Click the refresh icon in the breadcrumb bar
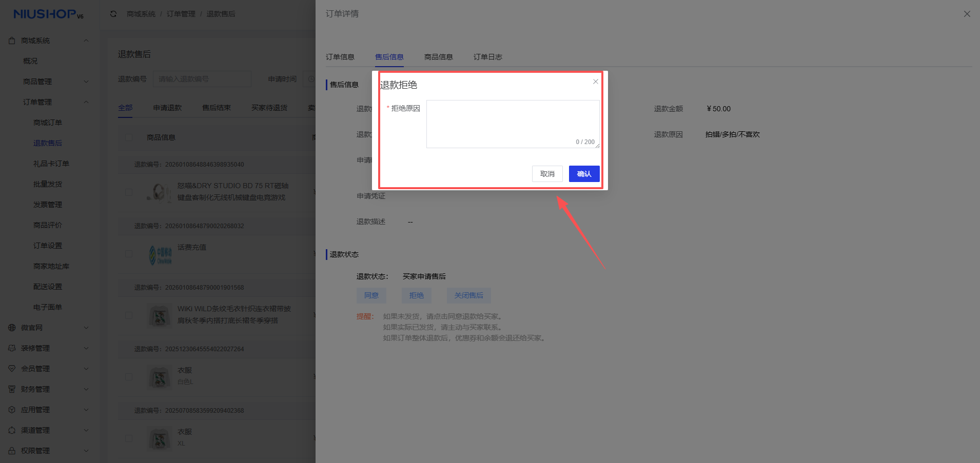The height and width of the screenshot is (463, 980). pos(113,14)
